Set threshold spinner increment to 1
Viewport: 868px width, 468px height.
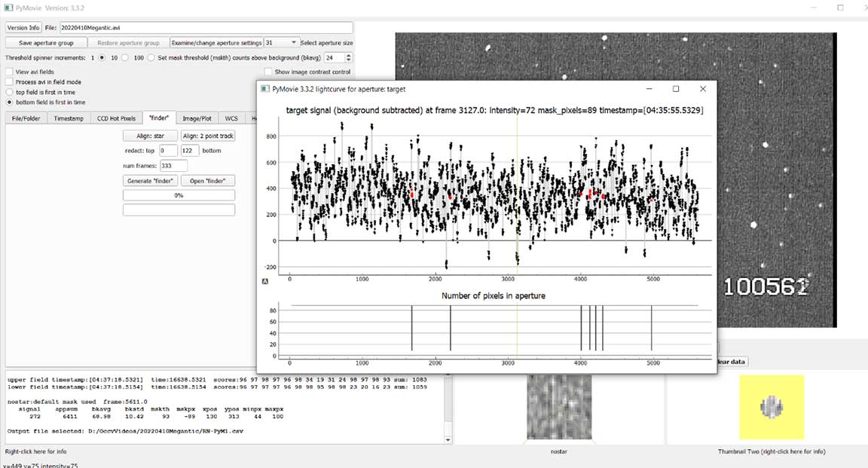pyautogui.click(x=102, y=57)
